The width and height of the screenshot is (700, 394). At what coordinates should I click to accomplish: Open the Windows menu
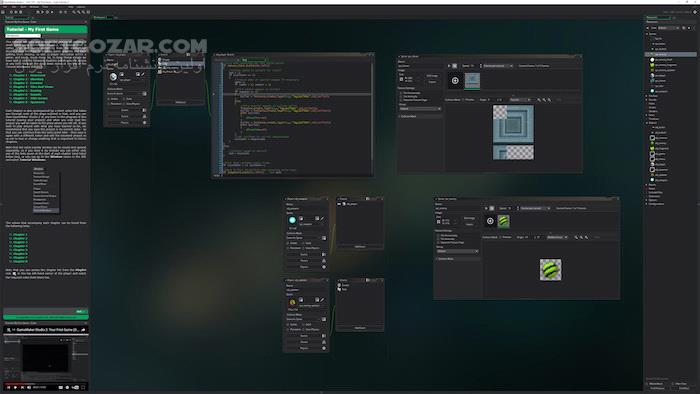[x=34, y=7]
